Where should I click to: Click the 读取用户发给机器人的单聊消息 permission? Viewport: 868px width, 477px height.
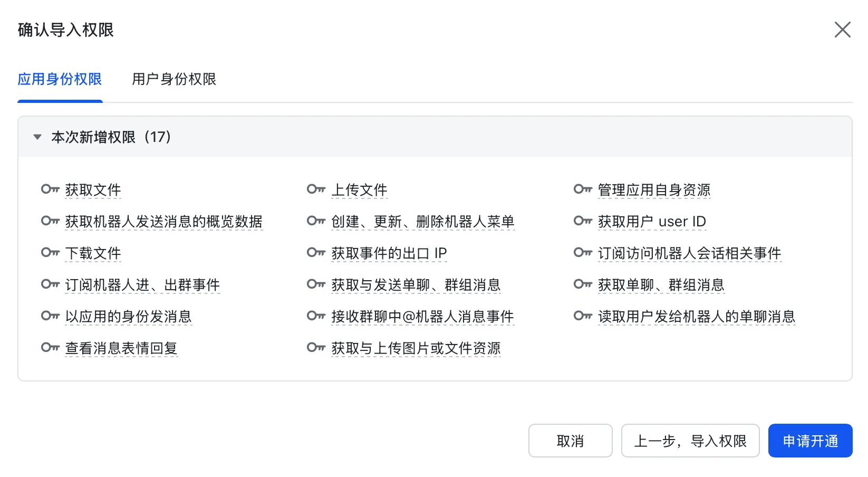click(x=696, y=317)
